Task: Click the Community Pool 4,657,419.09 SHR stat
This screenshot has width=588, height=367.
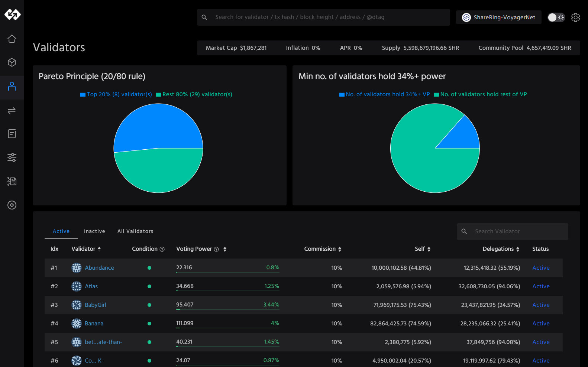Action: tap(525, 48)
